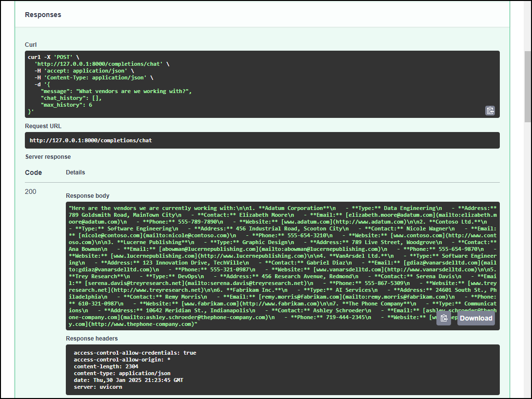
Task: Copy the curl command to clipboard
Action: 490,111
